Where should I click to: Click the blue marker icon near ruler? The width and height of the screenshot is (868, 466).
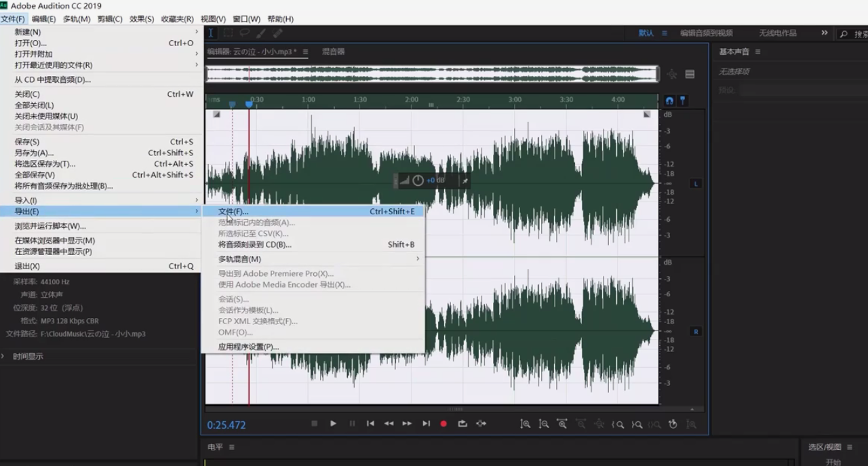tap(682, 100)
